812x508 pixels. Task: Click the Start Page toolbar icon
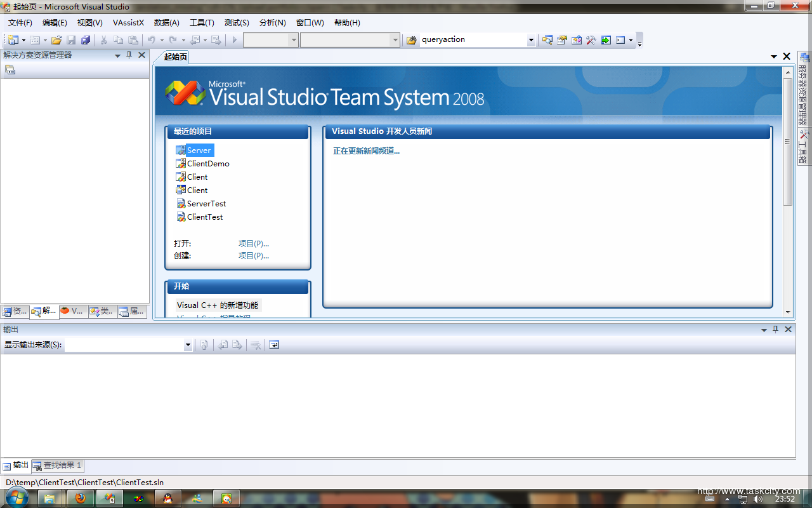(x=606, y=40)
